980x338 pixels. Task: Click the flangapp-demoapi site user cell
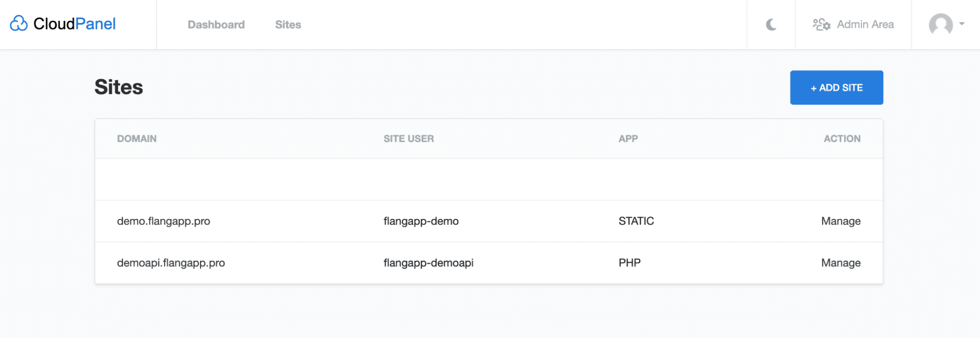pos(428,263)
